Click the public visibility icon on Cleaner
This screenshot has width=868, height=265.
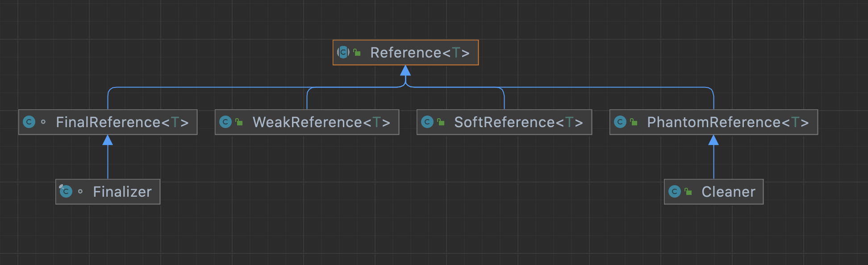[689, 191]
